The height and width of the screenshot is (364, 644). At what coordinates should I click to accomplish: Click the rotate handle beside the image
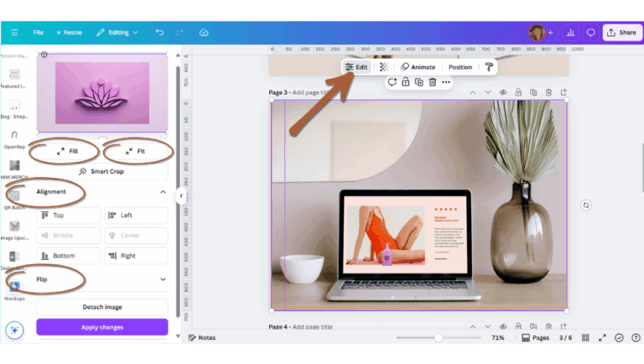585,205
